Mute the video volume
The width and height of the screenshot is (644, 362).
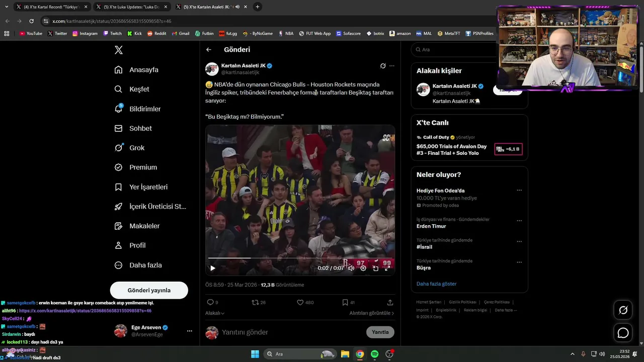[x=351, y=268]
